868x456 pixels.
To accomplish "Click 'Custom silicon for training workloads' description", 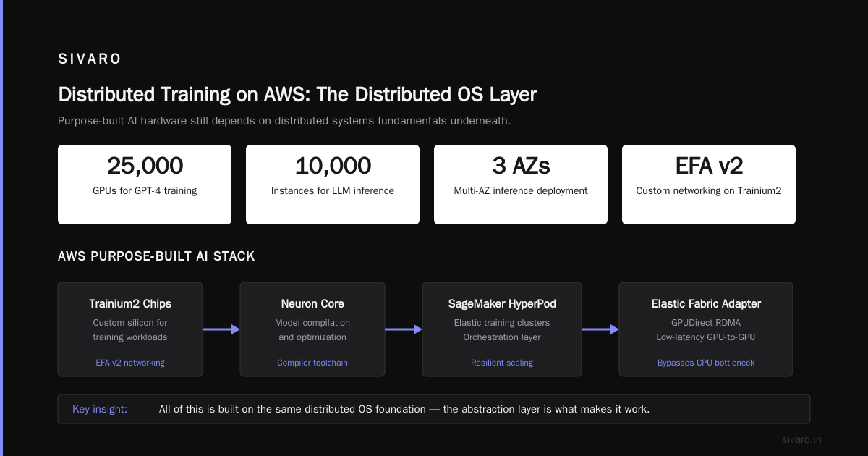I will [x=130, y=330].
